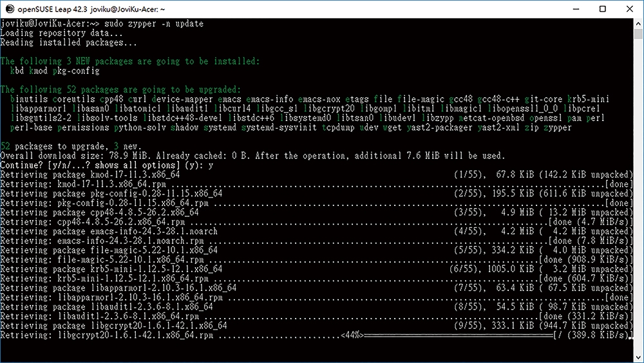The width and height of the screenshot is (644, 363).
Task: Click the '3 NEW packages are going to be installed' line
Action: tap(130, 61)
